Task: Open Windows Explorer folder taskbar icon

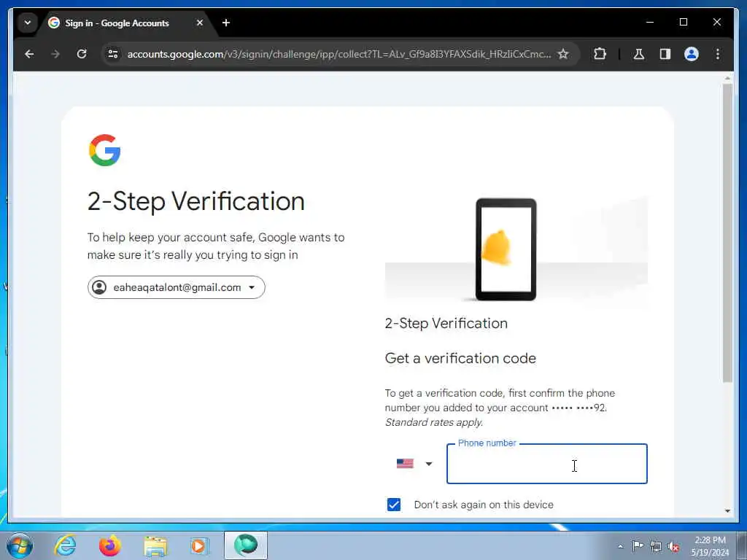Action: pos(155,546)
